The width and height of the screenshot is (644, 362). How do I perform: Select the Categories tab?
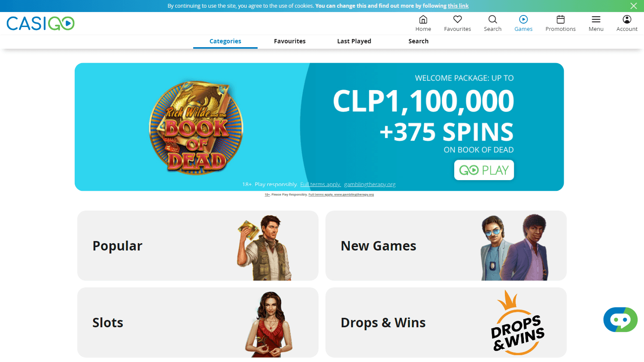tap(225, 41)
